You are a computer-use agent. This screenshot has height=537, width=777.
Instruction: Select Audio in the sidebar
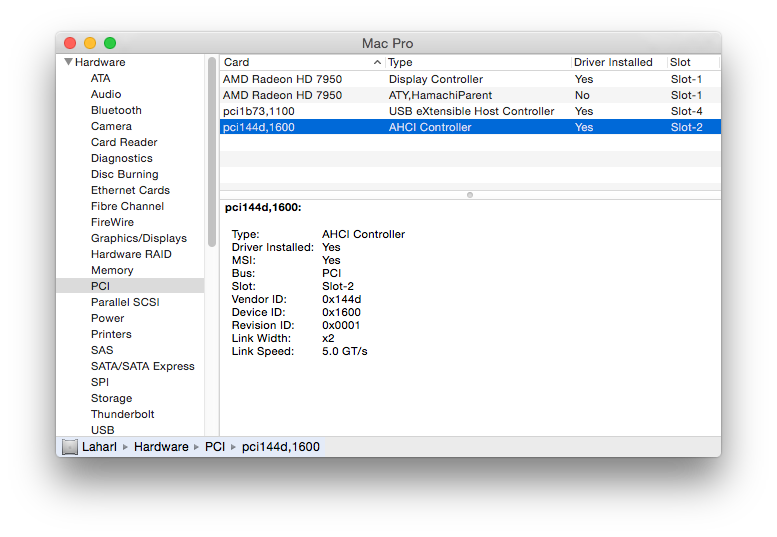(106, 94)
